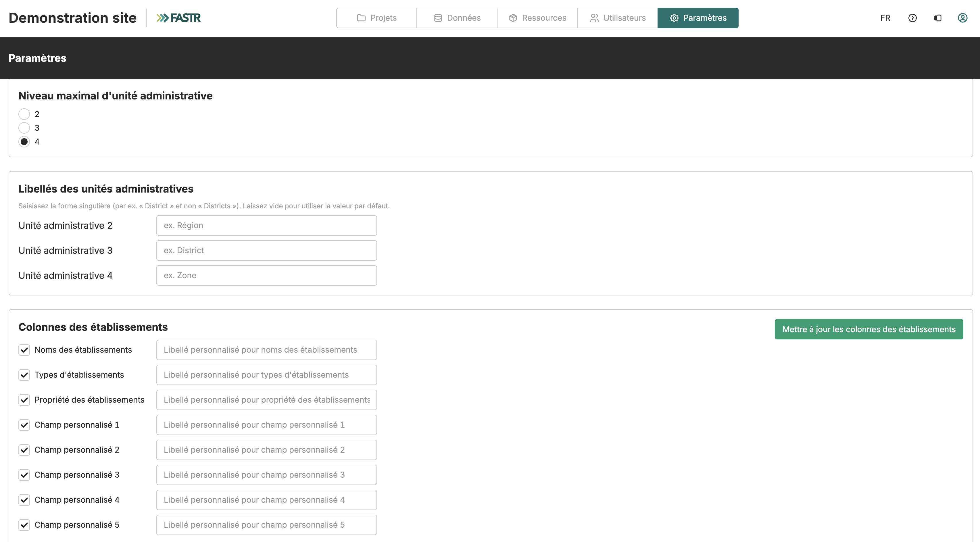Viewport: 980px width, 542px height.
Task: Choose maximum admin level 3
Action: (24, 128)
